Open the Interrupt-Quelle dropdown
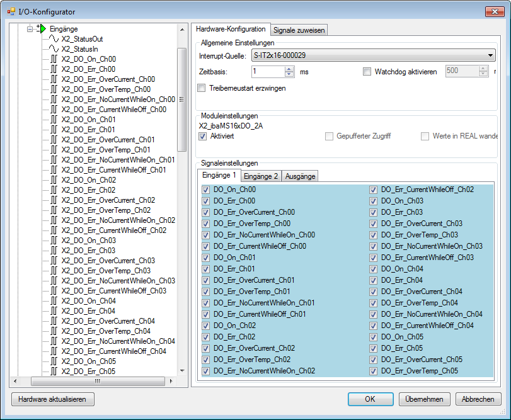The height and width of the screenshot is (420, 511). pyautogui.click(x=490, y=56)
